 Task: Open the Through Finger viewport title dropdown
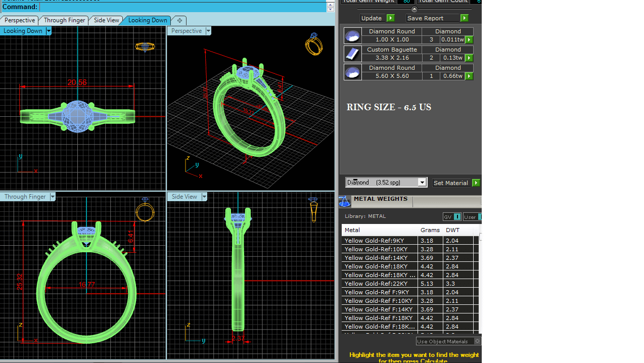pyautogui.click(x=53, y=197)
